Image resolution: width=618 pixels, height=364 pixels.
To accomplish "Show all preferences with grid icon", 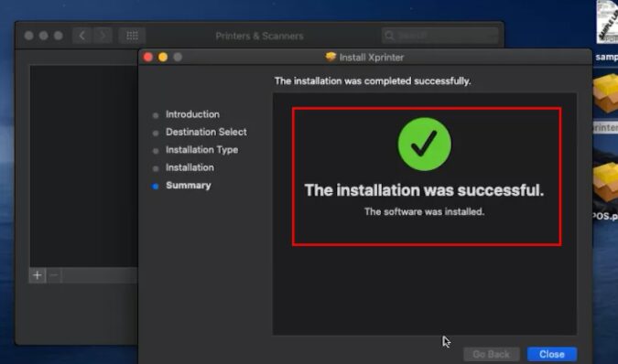I will [x=132, y=36].
